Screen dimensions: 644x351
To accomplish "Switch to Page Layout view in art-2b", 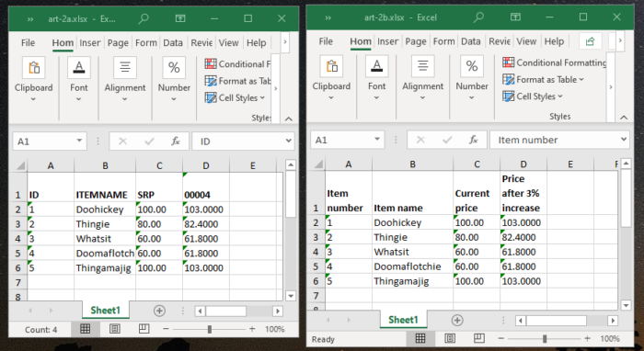I will pyautogui.click(x=450, y=338).
